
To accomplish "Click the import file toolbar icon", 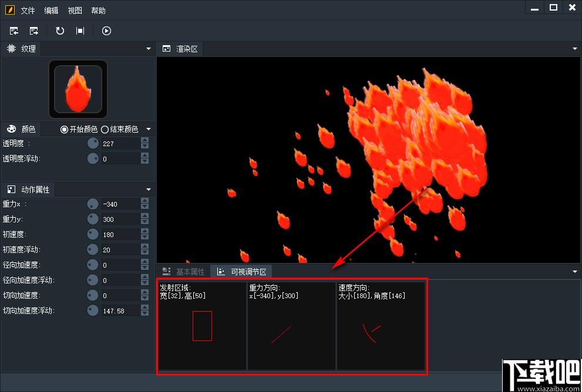I will (14, 31).
